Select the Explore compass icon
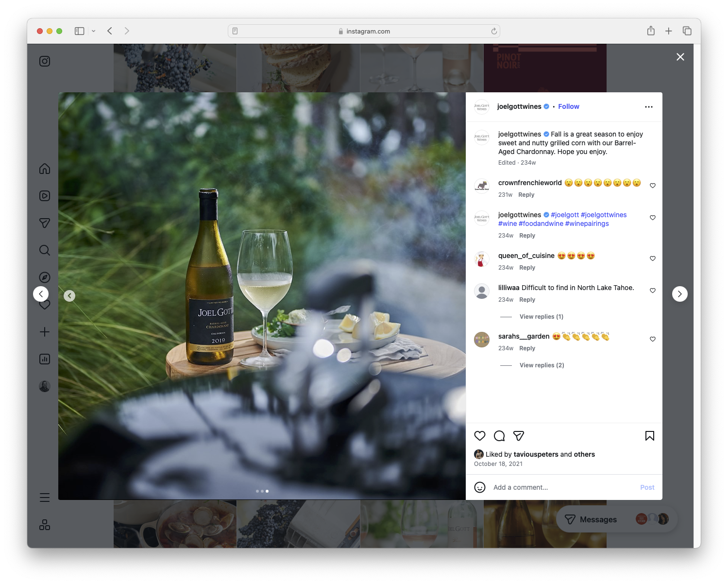 (44, 277)
